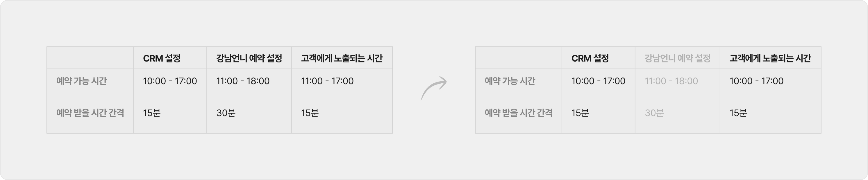Click left table '강남언니 예약 설정' header
Viewport: 868px width, 180px height.
coord(249,59)
